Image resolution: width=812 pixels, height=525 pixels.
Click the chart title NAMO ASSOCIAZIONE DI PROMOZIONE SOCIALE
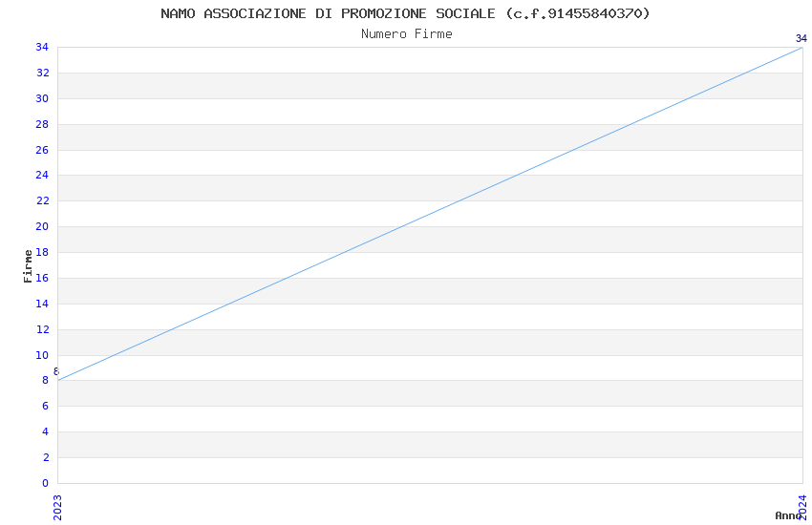coord(405,13)
